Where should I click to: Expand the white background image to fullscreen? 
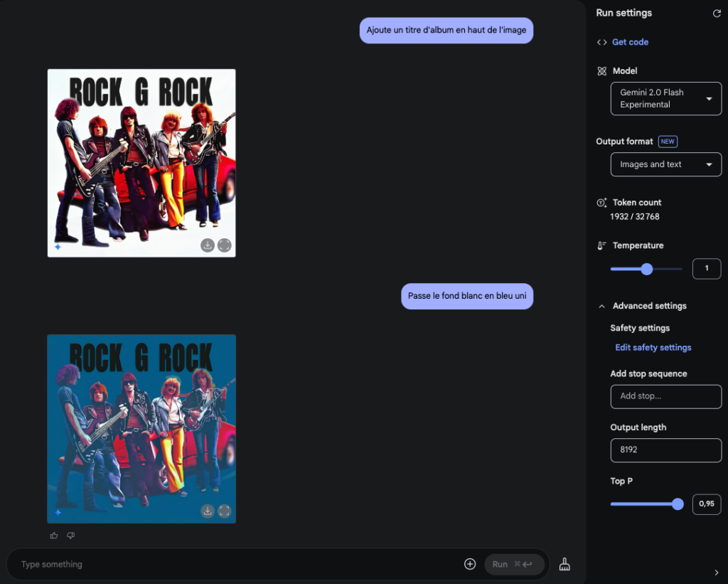(x=225, y=245)
